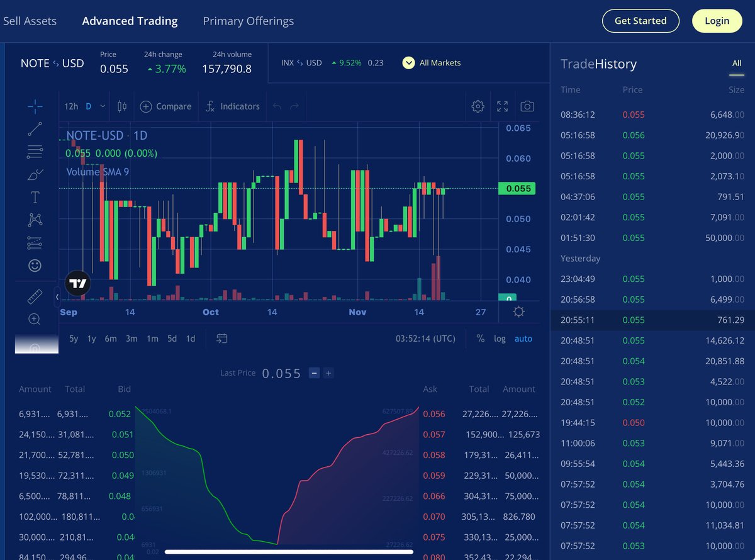Toggle percent scale mode

pos(481,339)
